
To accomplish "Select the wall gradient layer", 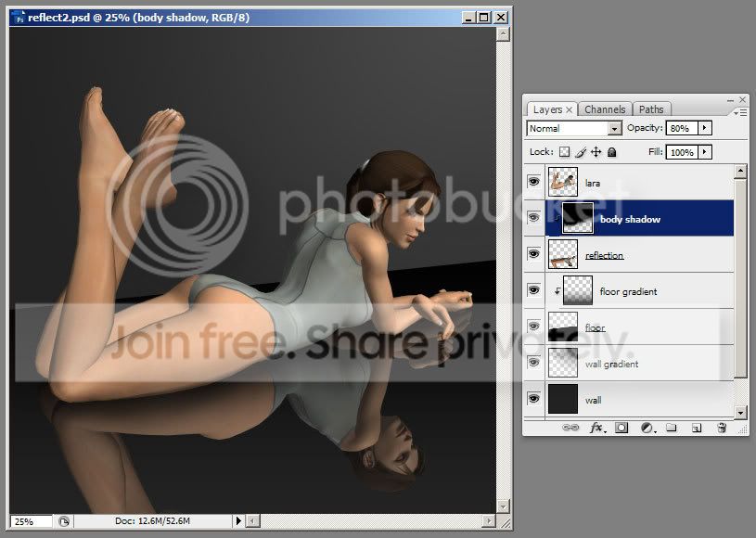I will (x=639, y=363).
